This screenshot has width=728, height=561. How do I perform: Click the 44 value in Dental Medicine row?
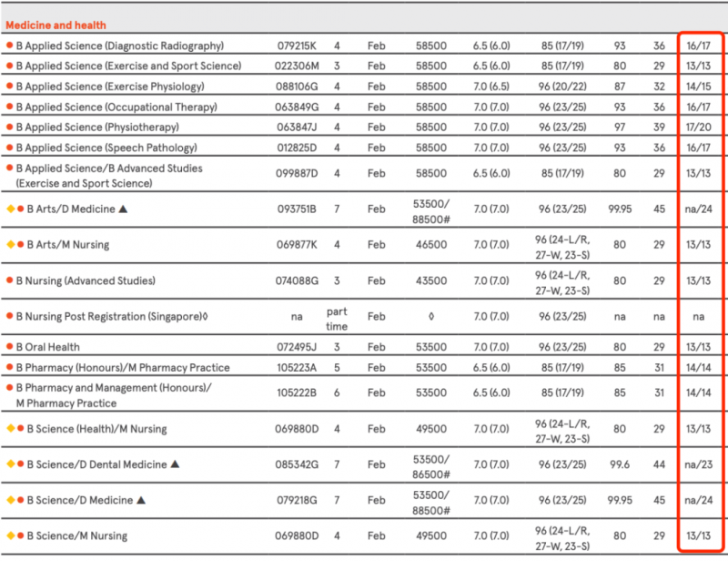[659, 464]
